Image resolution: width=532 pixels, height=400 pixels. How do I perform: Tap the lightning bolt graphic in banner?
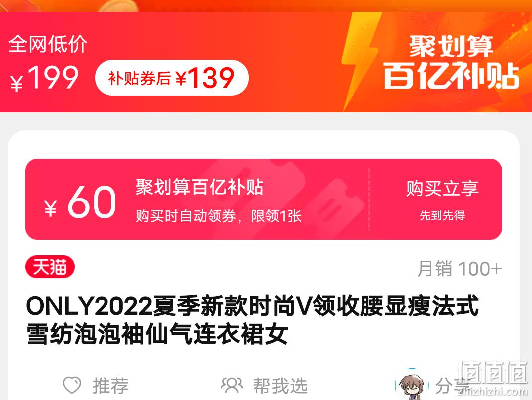(x=361, y=62)
